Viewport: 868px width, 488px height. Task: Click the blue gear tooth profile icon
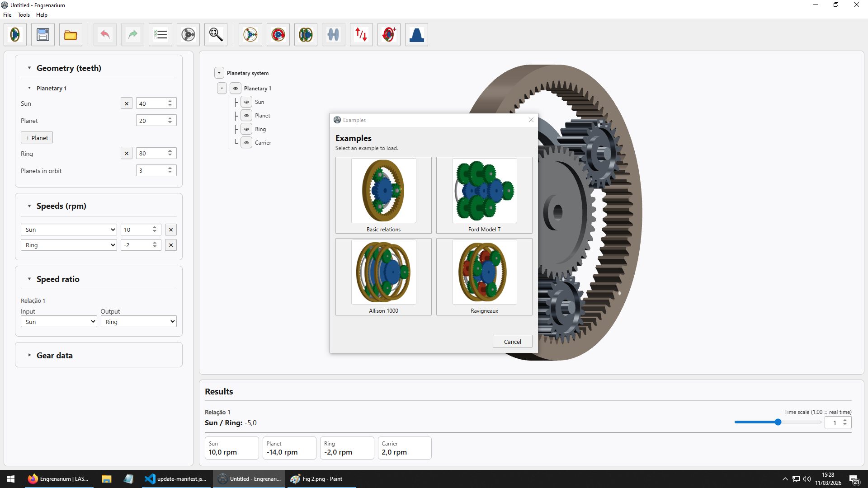click(416, 34)
